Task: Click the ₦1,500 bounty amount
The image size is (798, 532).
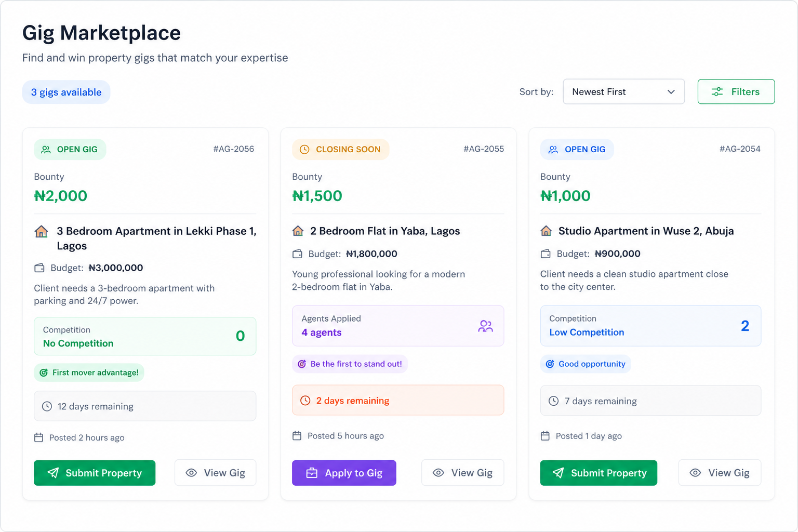Action: coord(317,196)
